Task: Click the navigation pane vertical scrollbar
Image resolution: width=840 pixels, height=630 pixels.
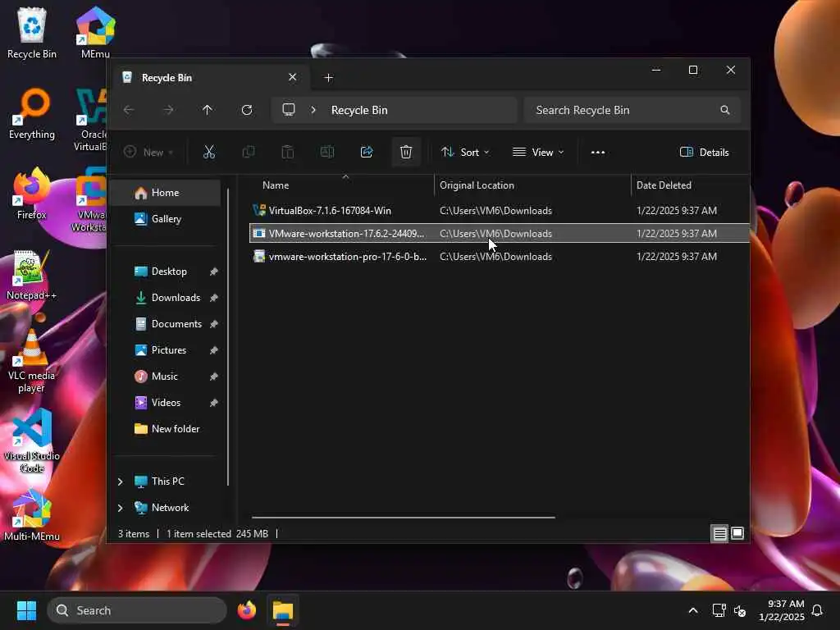Action: point(228,337)
